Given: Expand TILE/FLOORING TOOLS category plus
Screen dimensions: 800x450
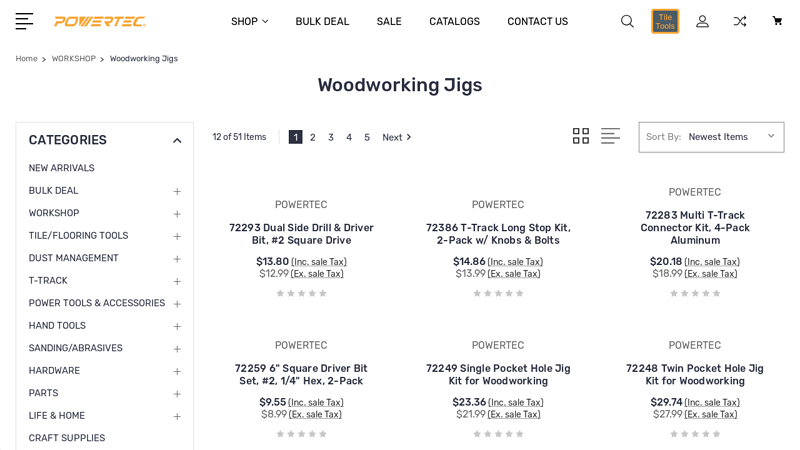Looking at the screenshot, I should pyautogui.click(x=177, y=236).
